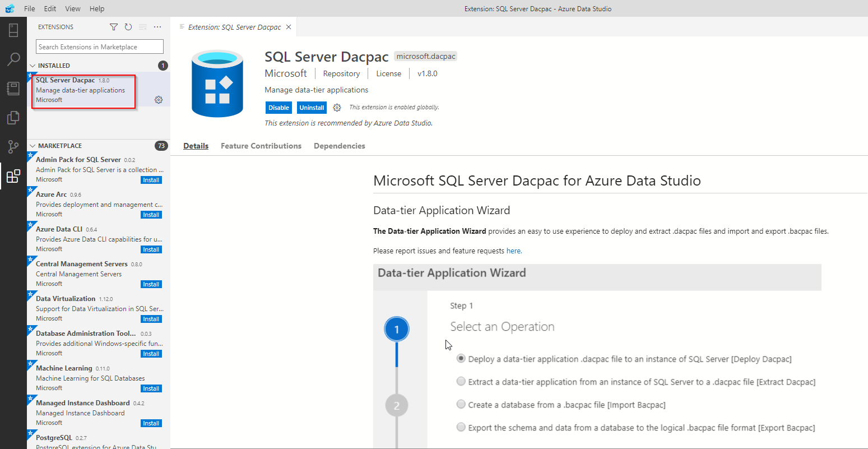Switch to the Details tab
This screenshot has width=868, height=449.
coord(196,146)
